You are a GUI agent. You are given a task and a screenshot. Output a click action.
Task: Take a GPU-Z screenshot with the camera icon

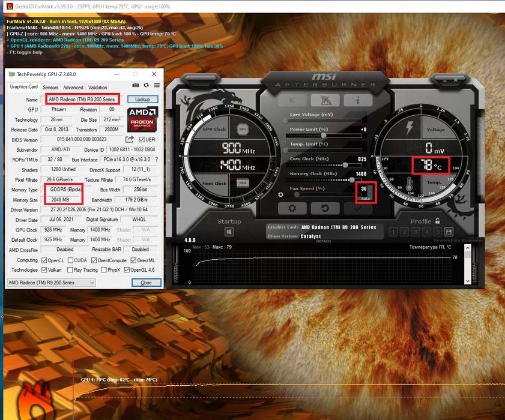tap(136, 85)
